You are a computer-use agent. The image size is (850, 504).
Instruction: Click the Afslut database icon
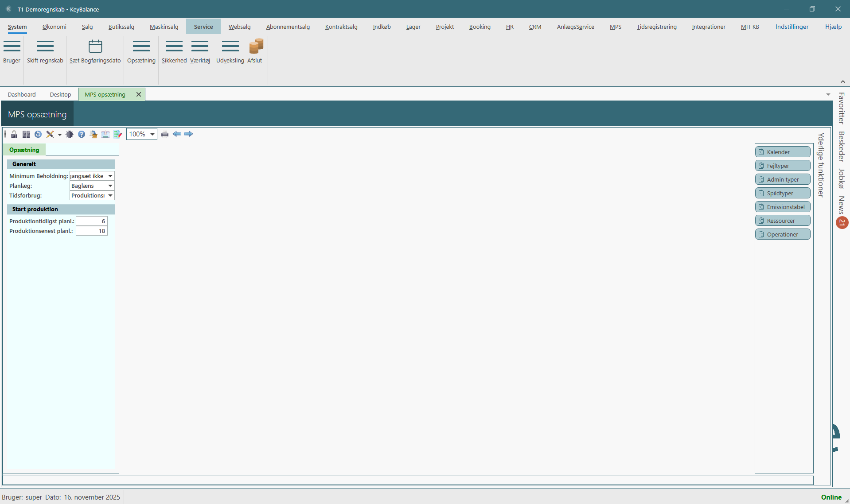click(255, 47)
